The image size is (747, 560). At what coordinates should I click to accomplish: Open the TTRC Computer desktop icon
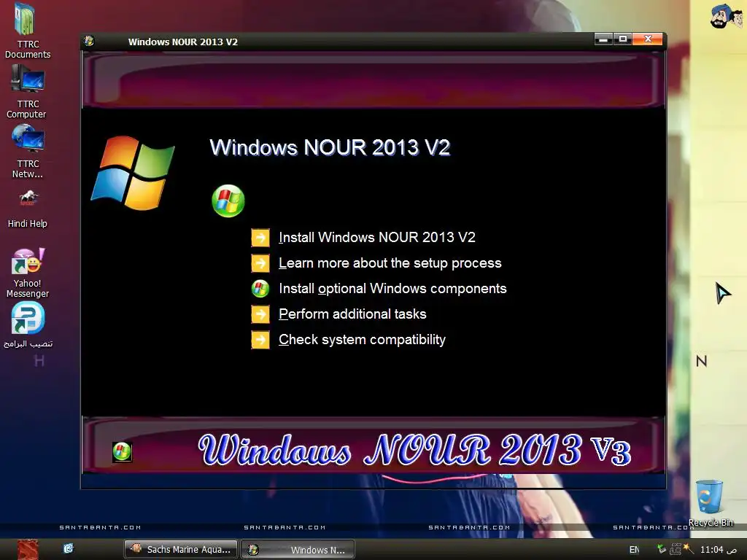pyautogui.click(x=27, y=91)
